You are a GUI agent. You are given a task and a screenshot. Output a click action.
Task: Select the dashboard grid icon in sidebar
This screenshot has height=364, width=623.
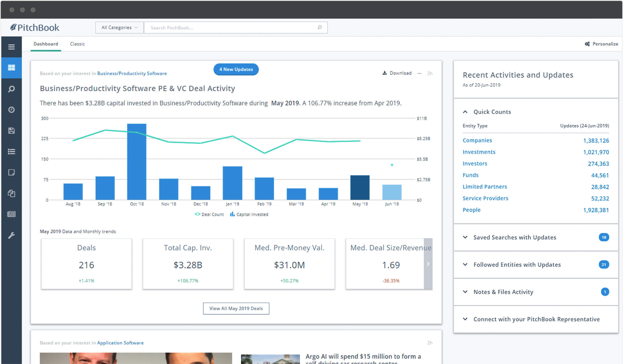click(11, 68)
